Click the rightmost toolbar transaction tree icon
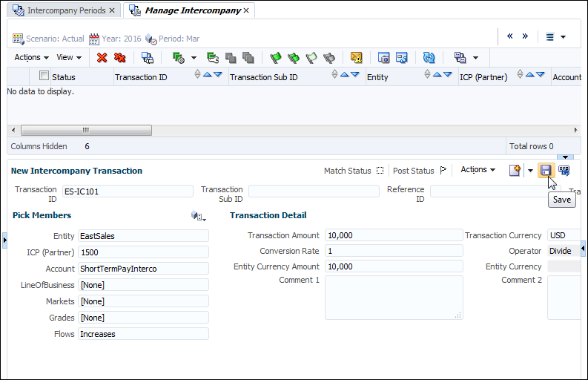The image size is (588, 380). 460,57
